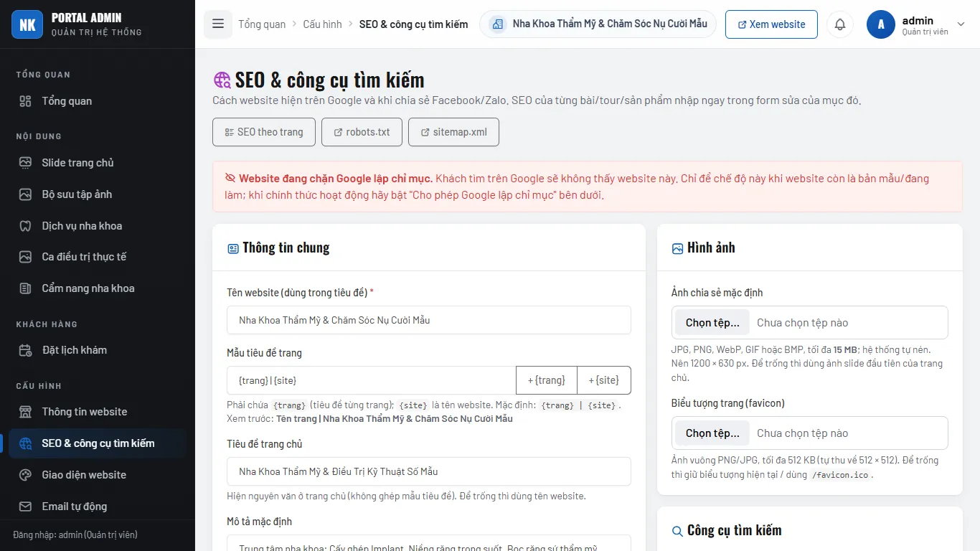Select SEO & công cụ tìm kiếm menu
Viewport: 980px width, 551px height.
pyautogui.click(x=98, y=443)
